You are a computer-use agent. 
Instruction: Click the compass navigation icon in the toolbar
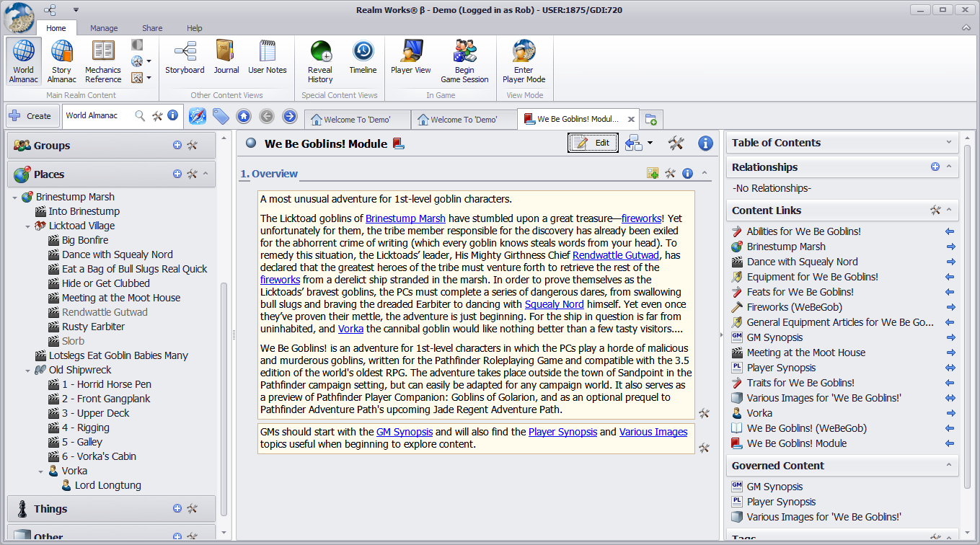(198, 116)
